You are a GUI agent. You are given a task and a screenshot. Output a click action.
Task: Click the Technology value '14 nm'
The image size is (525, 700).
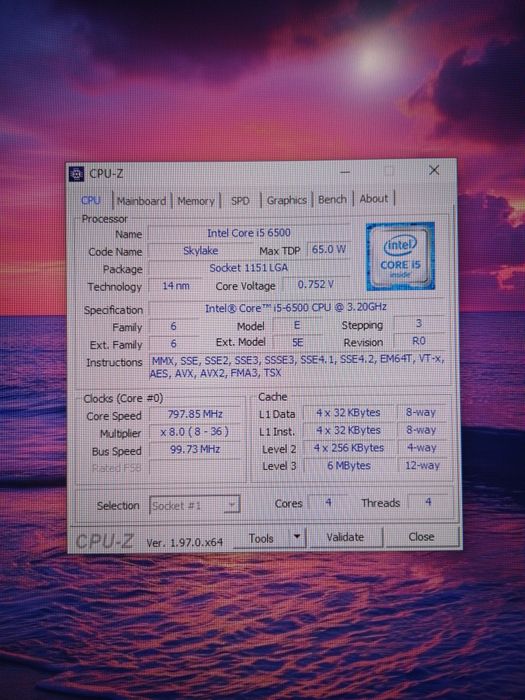[175, 286]
